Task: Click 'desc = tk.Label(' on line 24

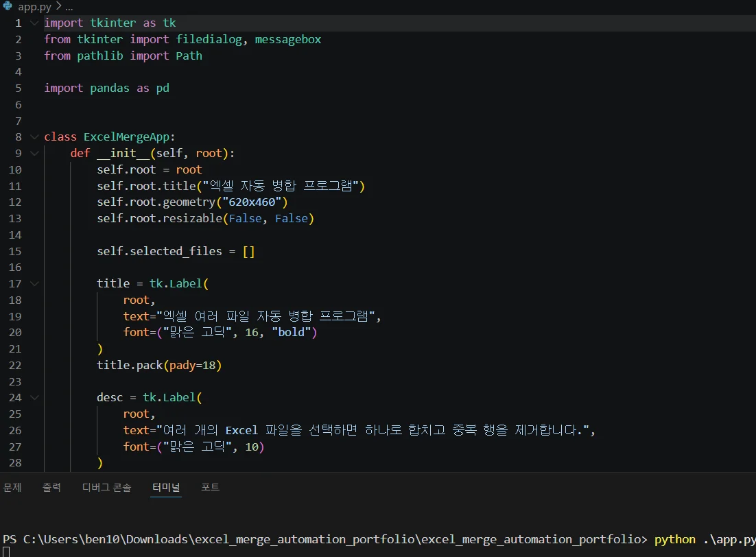Action: [x=149, y=397]
